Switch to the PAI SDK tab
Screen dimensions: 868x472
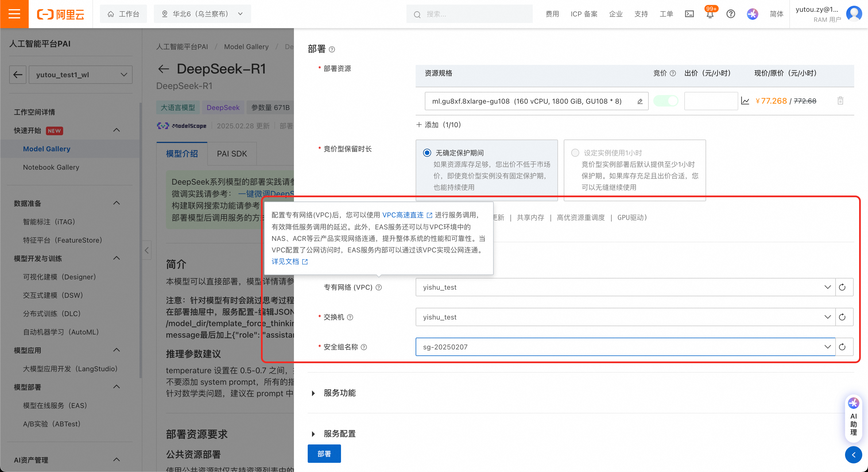tap(232, 154)
